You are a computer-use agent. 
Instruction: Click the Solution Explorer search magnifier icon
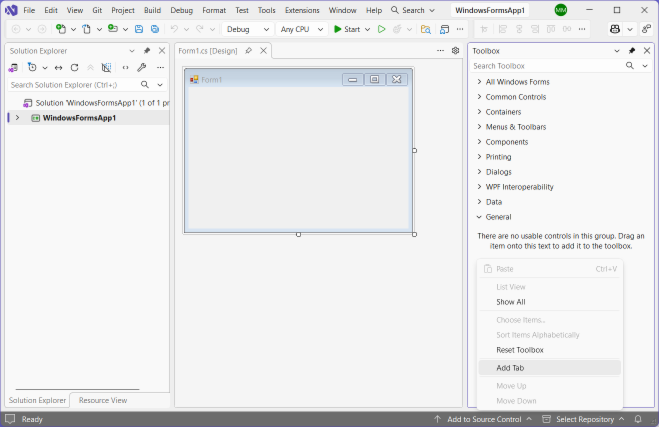pyautogui.click(x=145, y=84)
